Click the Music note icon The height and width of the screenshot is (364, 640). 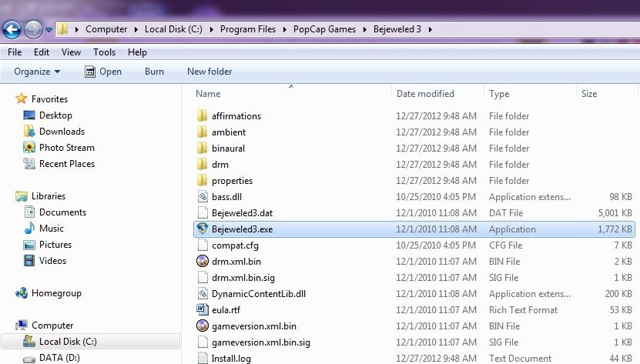[x=29, y=228]
